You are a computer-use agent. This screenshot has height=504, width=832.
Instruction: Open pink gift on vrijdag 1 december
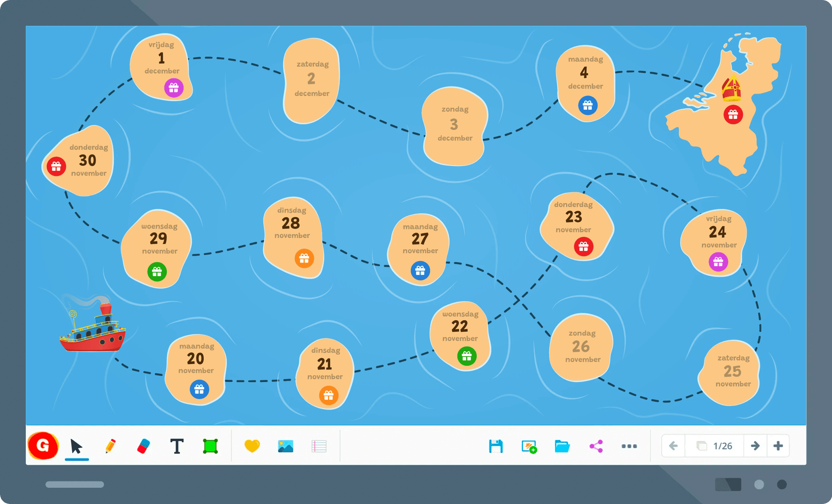tap(174, 88)
